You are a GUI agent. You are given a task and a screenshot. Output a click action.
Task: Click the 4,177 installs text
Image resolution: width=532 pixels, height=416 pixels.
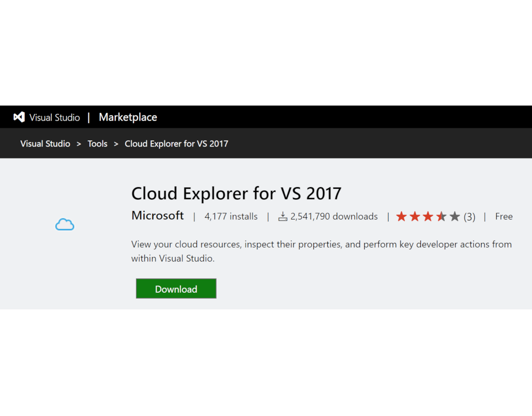pyautogui.click(x=231, y=216)
